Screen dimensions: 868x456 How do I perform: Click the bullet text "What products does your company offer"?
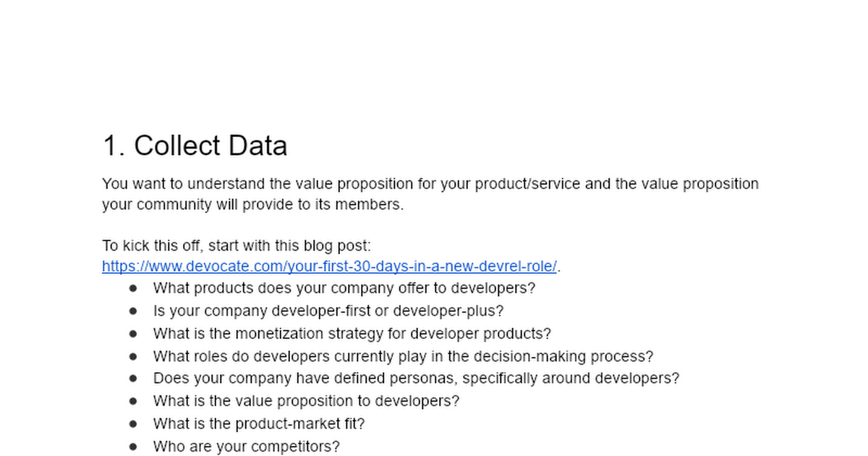coord(344,288)
